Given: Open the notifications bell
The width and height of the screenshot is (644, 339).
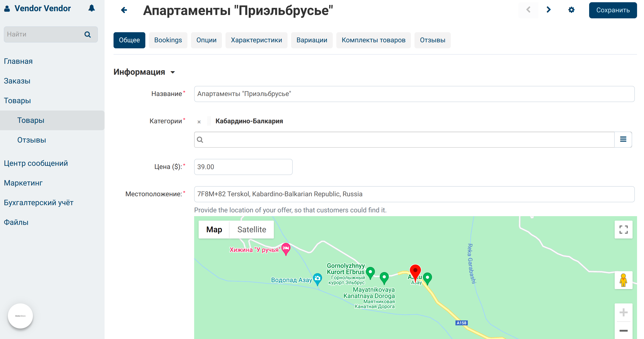Looking at the screenshot, I should (x=91, y=8).
